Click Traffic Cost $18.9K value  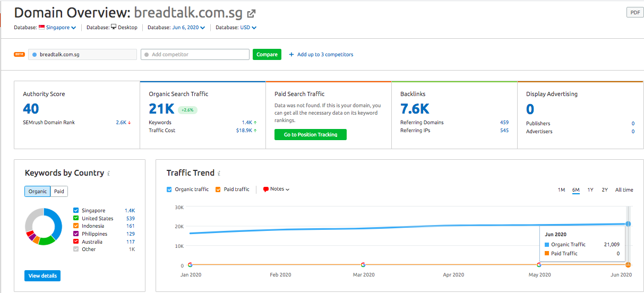point(244,131)
